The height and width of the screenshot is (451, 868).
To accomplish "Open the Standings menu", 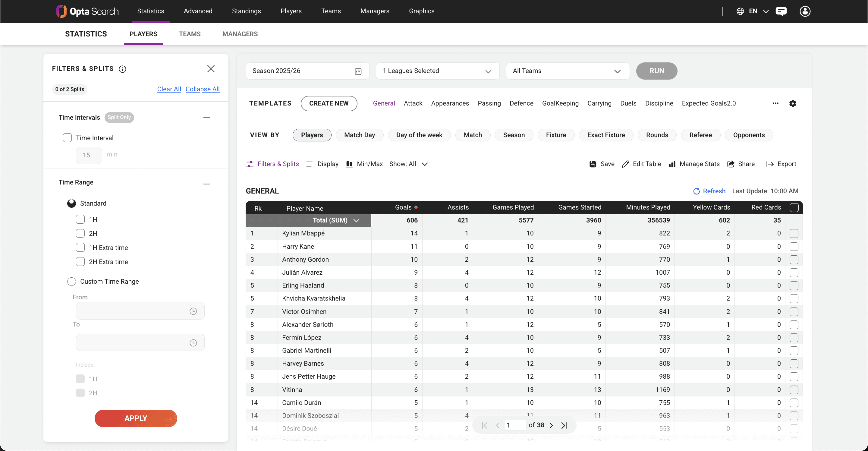I will tap(246, 11).
